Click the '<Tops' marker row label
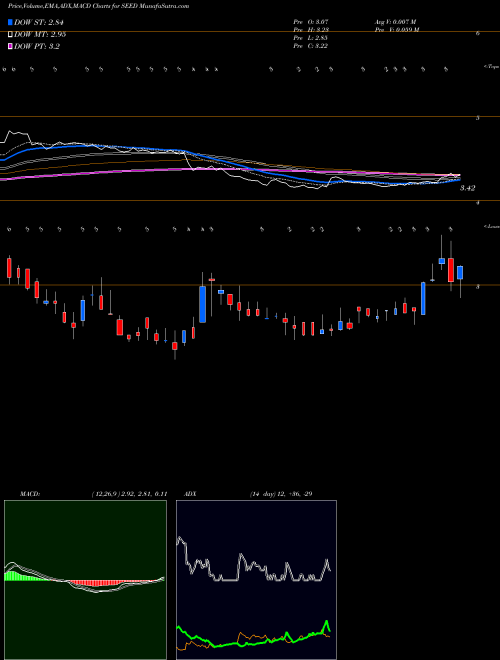This screenshot has width=500, height=660. tap(491, 67)
